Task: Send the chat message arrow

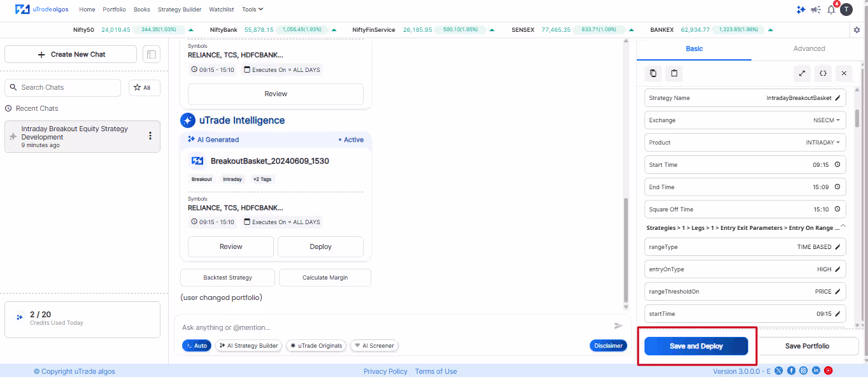Action: click(618, 326)
